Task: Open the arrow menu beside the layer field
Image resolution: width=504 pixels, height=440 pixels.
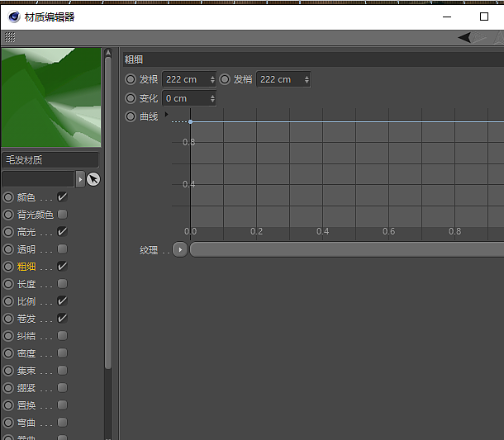Action: click(x=80, y=179)
